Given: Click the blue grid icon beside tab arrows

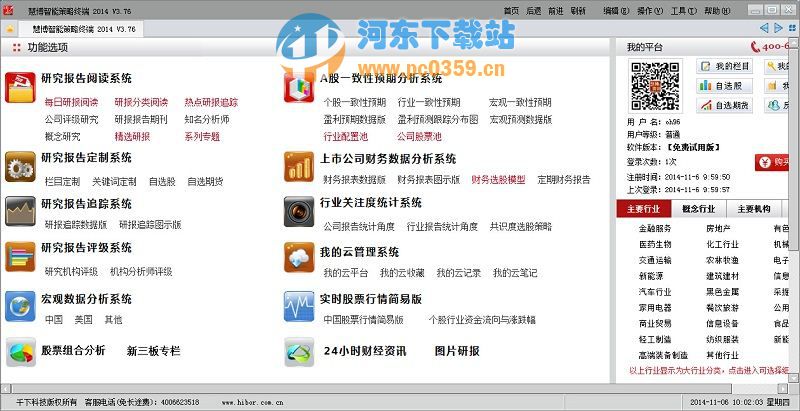Looking at the screenshot, I should pyautogui.click(x=792, y=28).
